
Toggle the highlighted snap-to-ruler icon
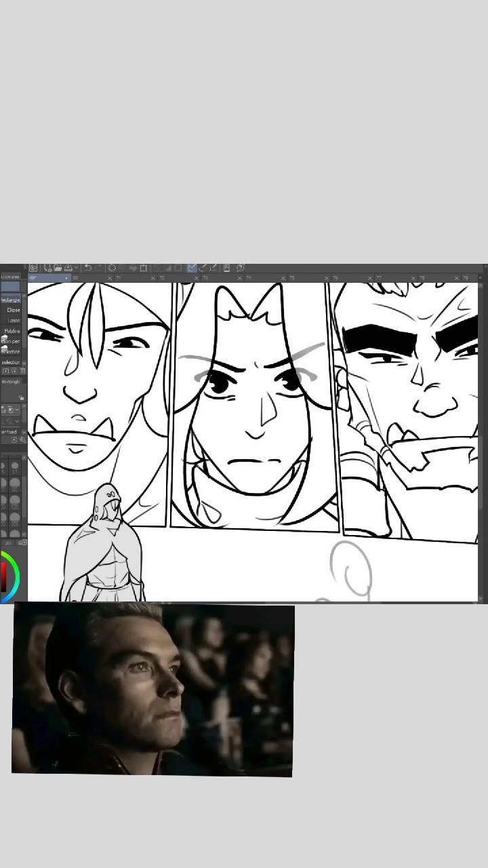click(x=192, y=268)
